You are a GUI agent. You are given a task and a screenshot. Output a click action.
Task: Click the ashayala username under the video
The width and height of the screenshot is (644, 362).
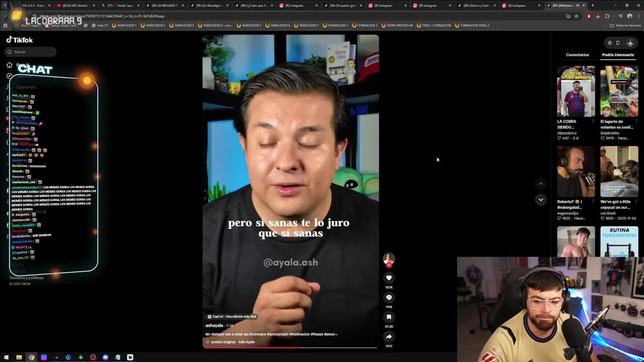coord(214,325)
